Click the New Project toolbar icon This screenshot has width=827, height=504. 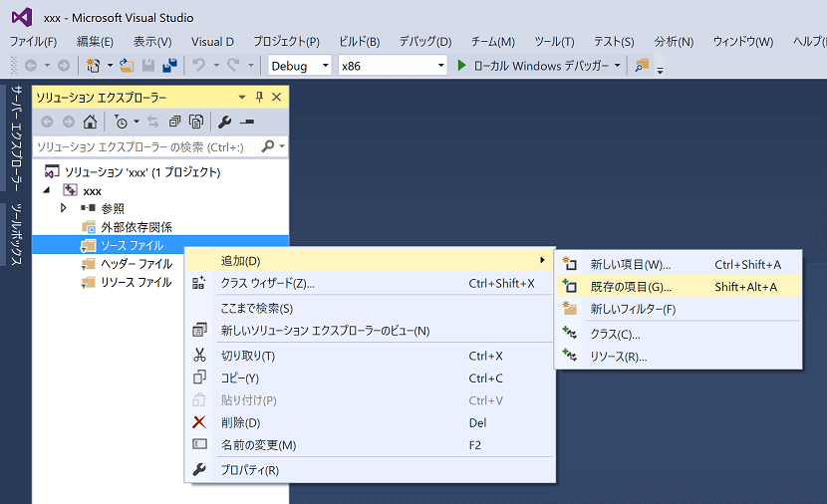pyautogui.click(x=94, y=66)
